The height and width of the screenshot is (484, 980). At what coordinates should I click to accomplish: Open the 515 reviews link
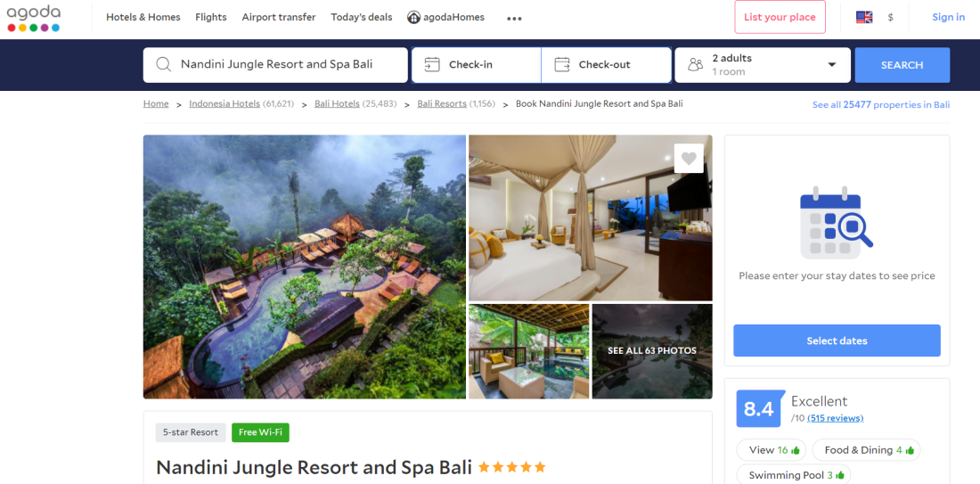click(835, 418)
